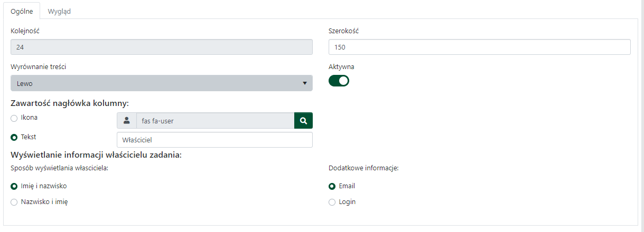
Task: Click the dropdown arrow of the alignment select
Action: [x=304, y=83]
